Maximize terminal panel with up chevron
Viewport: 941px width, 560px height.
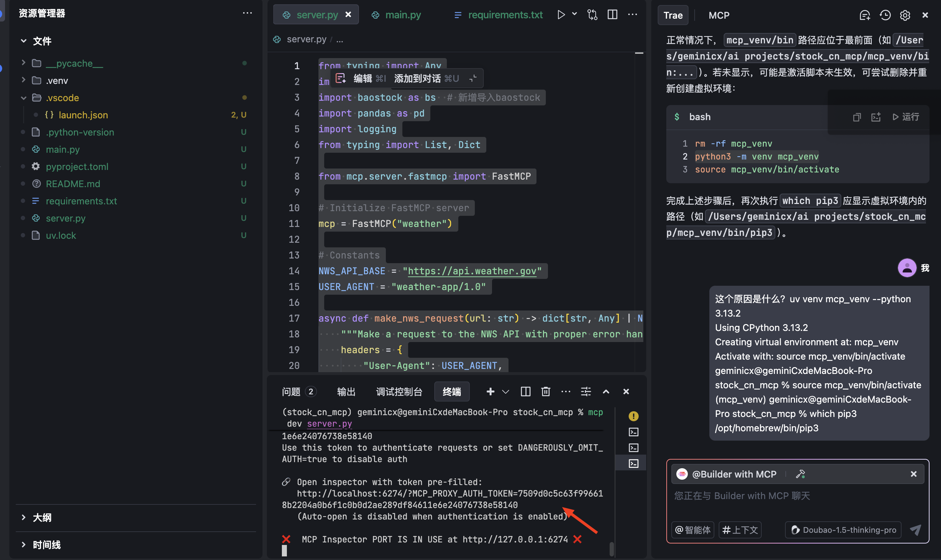click(x=606, y=391)
